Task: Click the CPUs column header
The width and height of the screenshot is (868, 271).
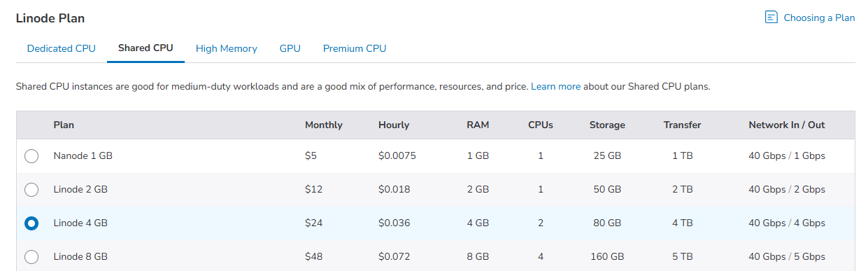Action: point(541,125)
